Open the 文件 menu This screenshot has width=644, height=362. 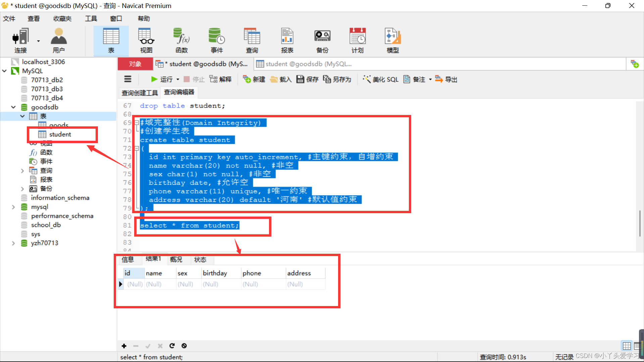9,19
